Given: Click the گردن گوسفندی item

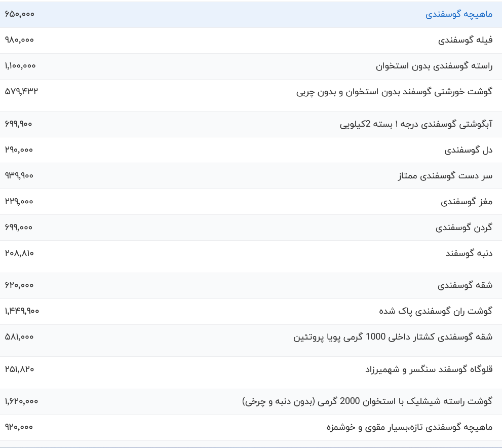Looking at the screenshot, I should tap(464, 228).
